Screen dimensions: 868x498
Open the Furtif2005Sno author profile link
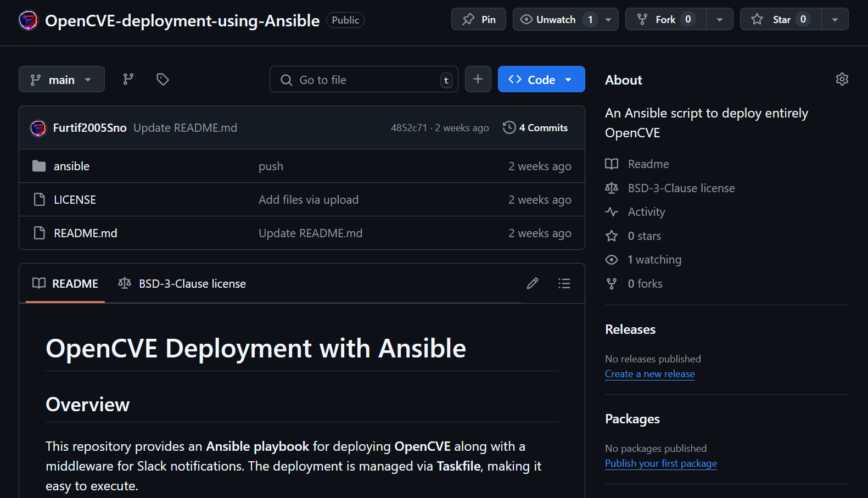(90, 128)
